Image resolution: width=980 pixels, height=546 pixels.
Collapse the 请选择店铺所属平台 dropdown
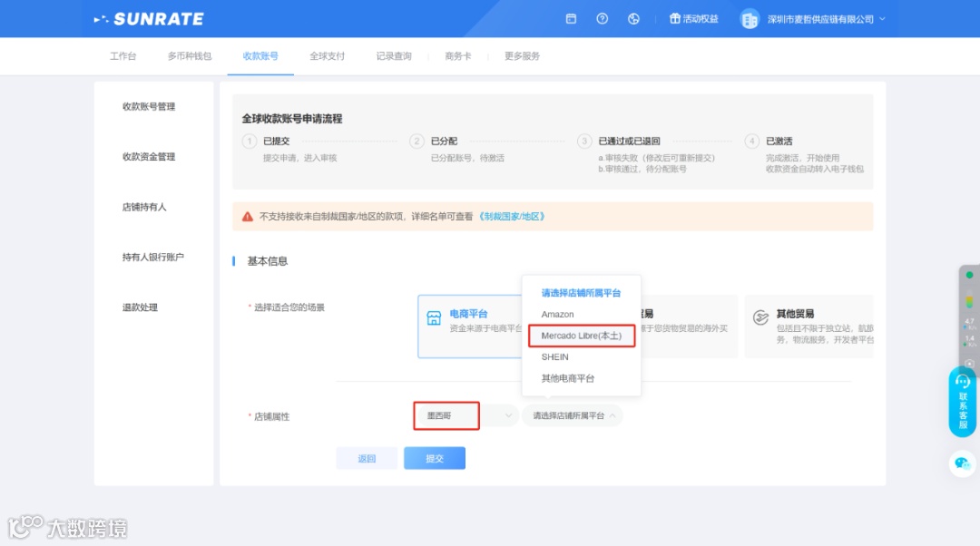pos(573,415)
